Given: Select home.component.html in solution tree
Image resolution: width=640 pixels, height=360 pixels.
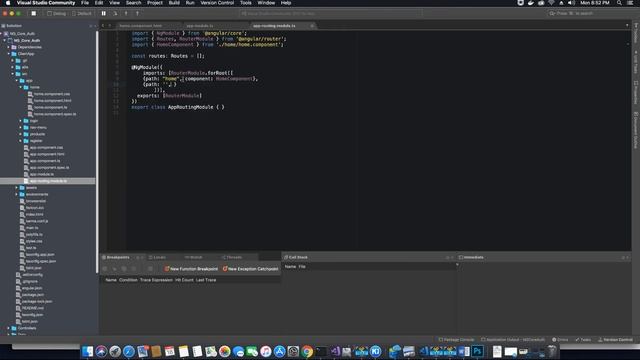Looking at the screenshot, I should point(53,101).
